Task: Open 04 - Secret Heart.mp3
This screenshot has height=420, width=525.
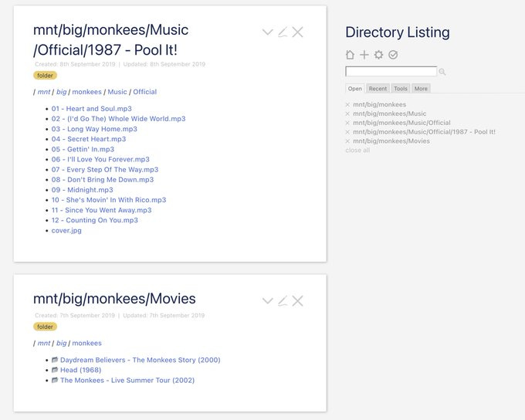Action: (89, 139)
